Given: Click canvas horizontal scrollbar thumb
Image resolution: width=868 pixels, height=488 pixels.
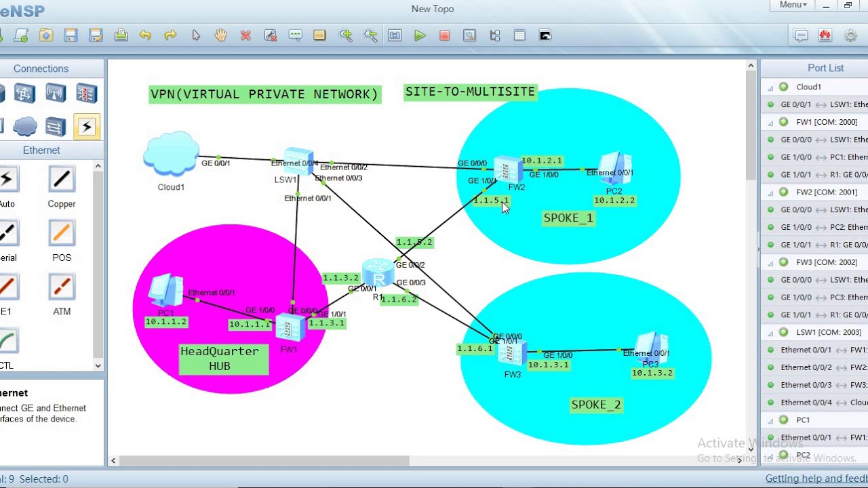Looking at the screenshot, I should [x=264, y=460].
